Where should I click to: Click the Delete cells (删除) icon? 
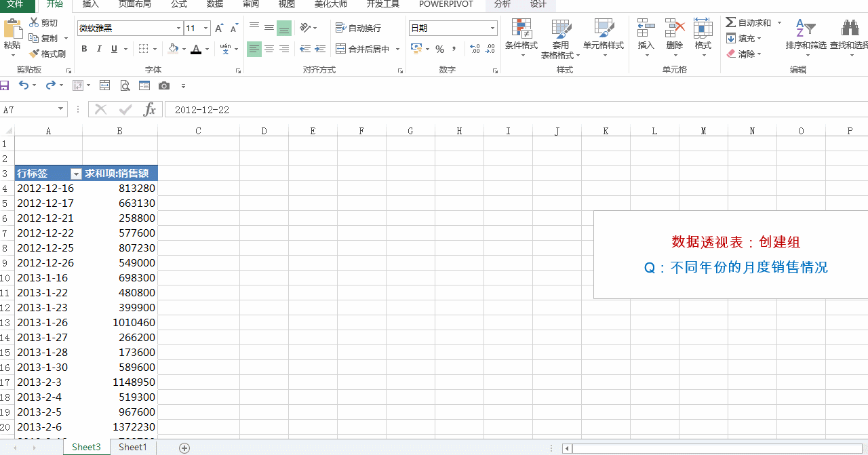click(675, 28)
